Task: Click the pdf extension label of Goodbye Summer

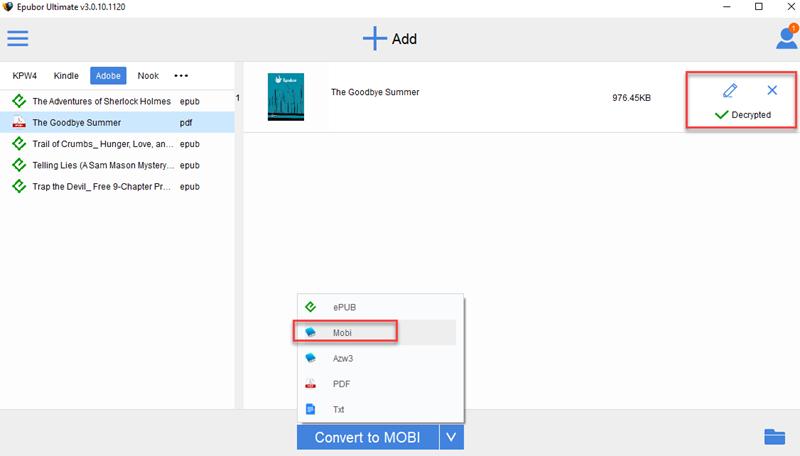Action: pyautogui.click(x=186, y=122)
